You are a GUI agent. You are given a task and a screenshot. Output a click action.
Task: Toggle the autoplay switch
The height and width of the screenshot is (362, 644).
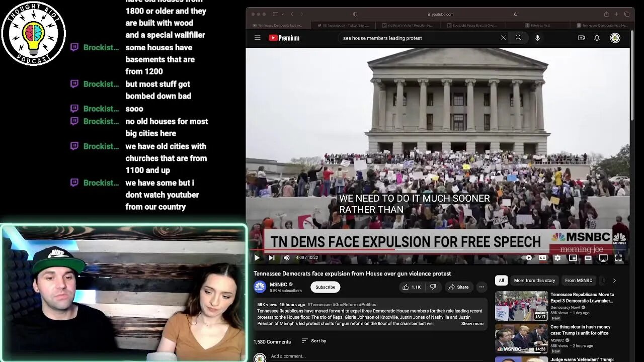pyautogui.click(x=528, y=258)
